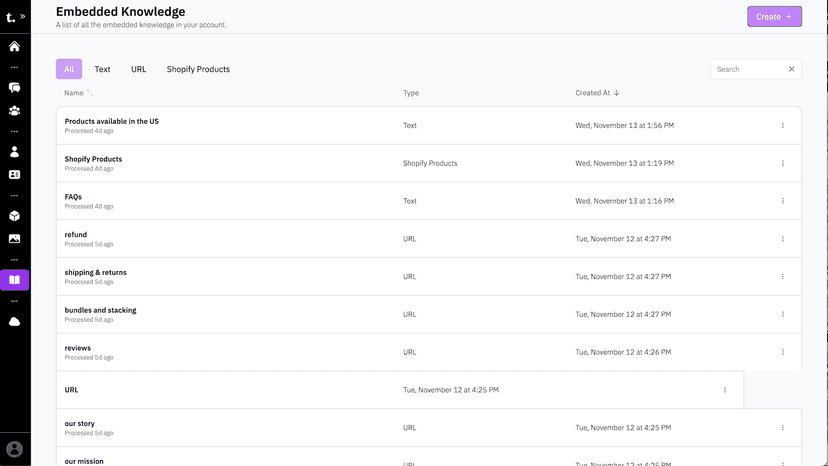Image resolution: width=828 pixels, height=466 pixels.
Task: Open the group of people sidebar icon
Action: point(14,110)
